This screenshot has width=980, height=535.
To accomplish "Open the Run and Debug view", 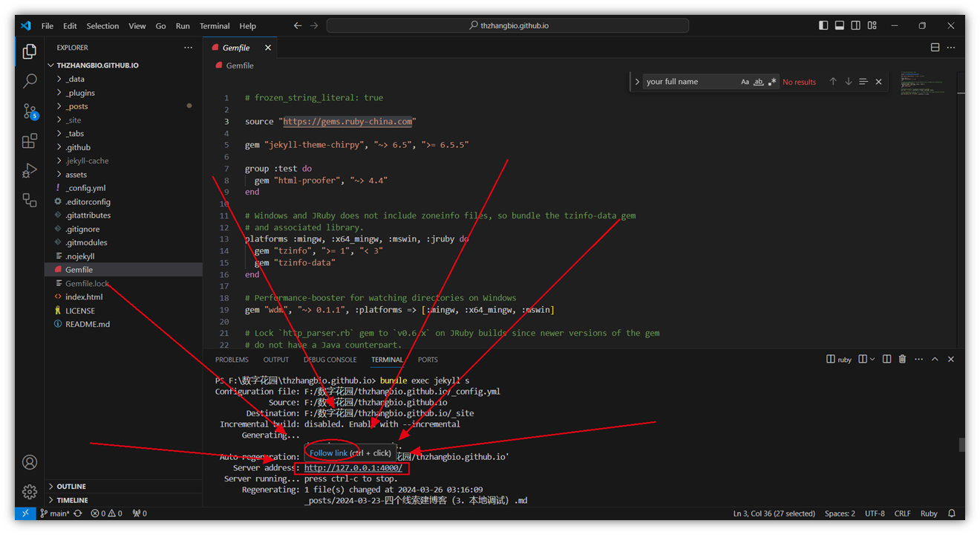I will pos(30,171).
